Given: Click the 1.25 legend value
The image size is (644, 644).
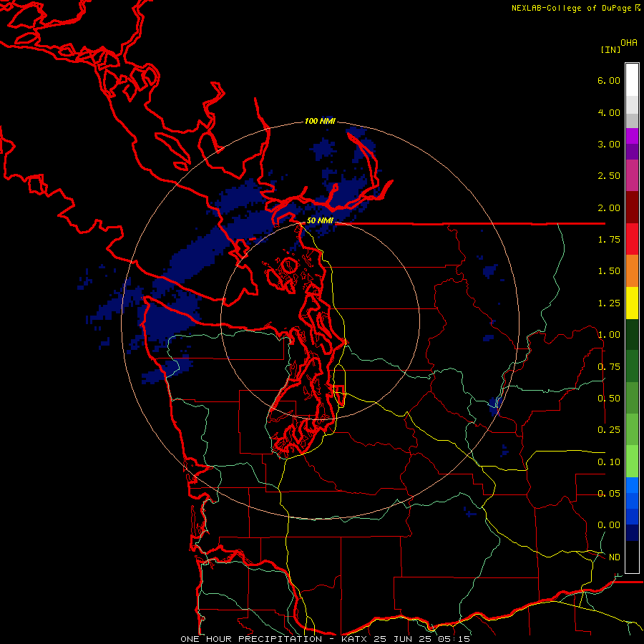Looking at the screenshot, I should (609, 303).
